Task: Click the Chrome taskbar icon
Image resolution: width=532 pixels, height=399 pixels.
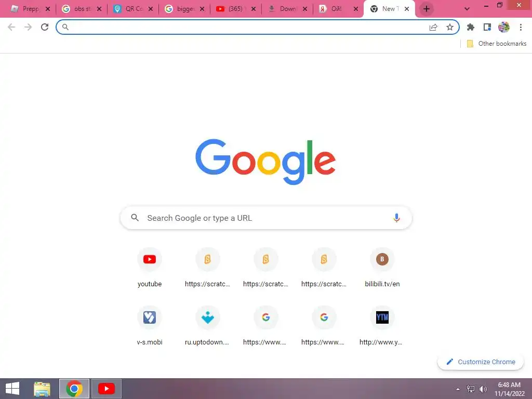Action: (x=74, y=389)
